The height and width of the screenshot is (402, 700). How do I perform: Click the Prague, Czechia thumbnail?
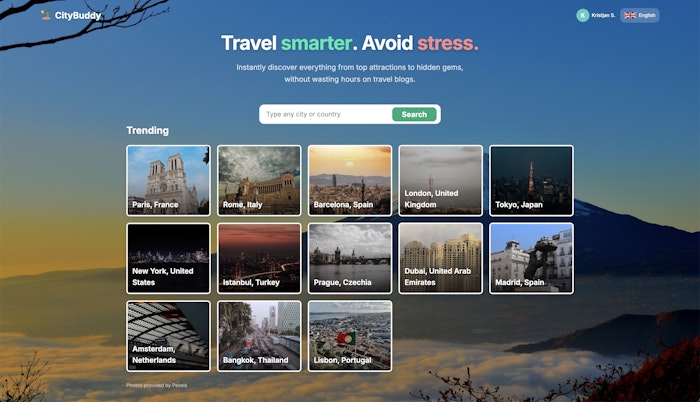(350, 258)
